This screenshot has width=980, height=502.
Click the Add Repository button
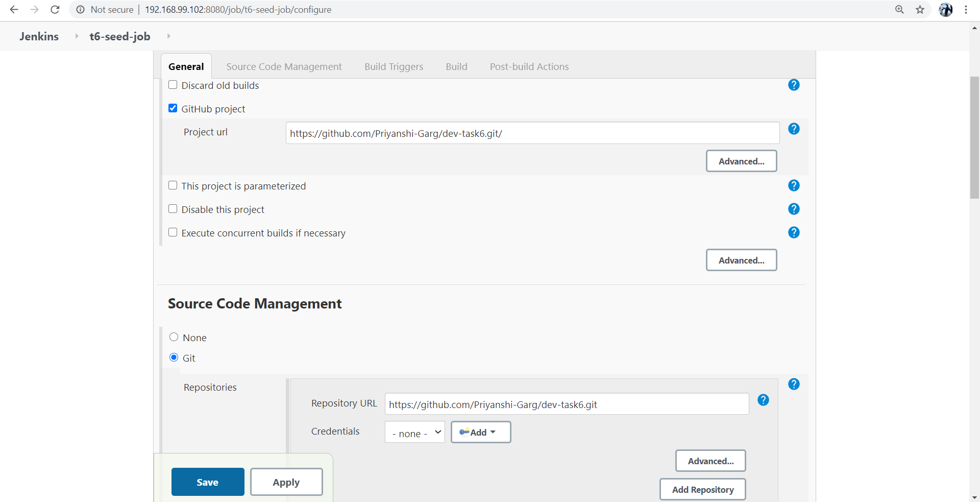(x=702, y=489)
